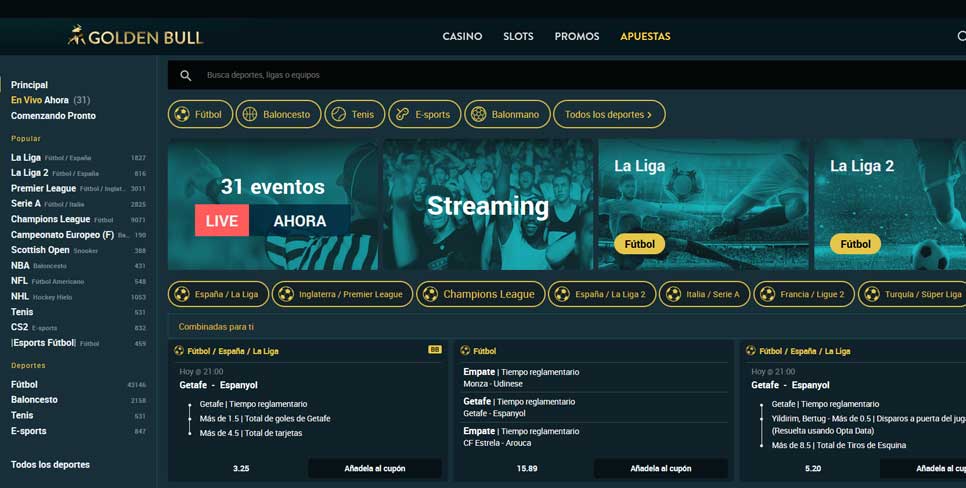Open the Streaming banner
This screenshot has width=966, height=488.
click(x=488, y=205)
